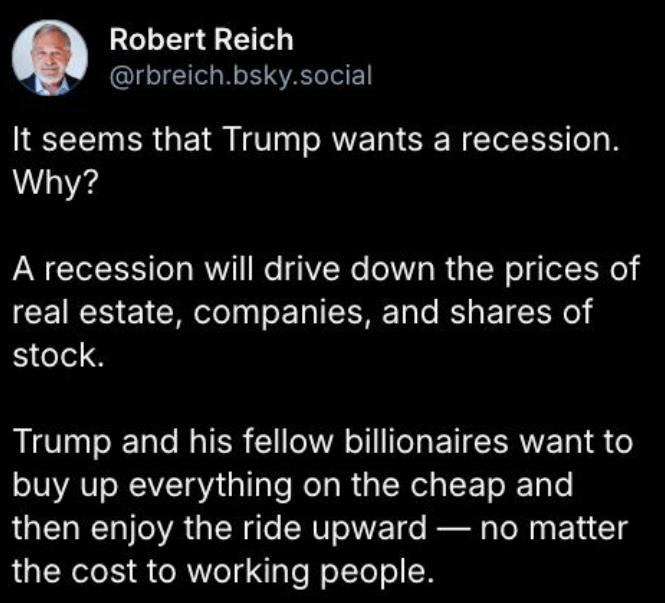Click the line "Trump and his fellow billionaires want to"
The height and width of the screenshot is (603, 665).
[323, 443]
